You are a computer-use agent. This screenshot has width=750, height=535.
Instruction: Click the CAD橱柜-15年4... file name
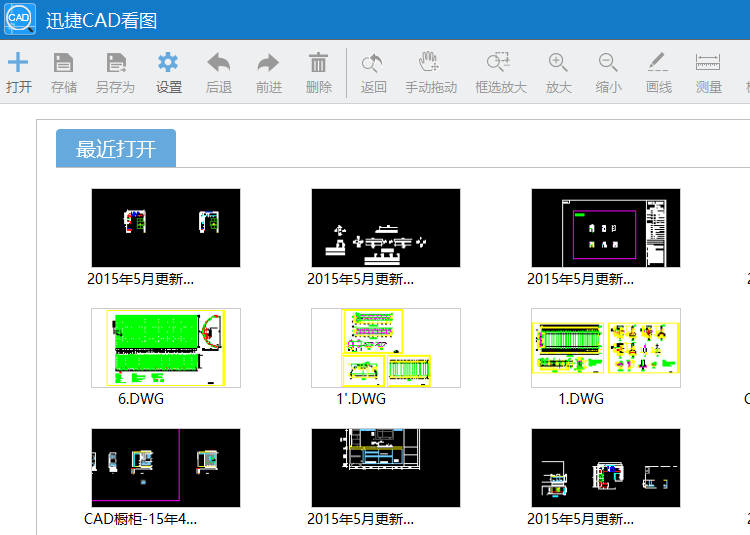tap(141, 519)
